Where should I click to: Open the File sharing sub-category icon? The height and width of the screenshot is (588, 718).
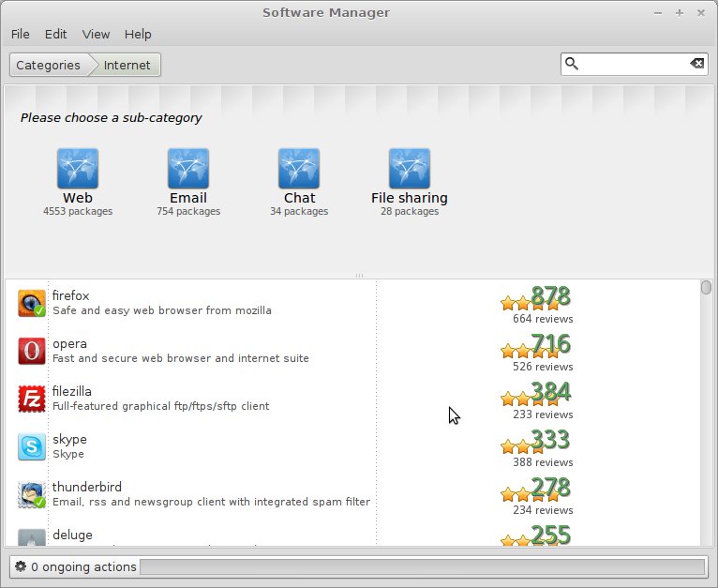click(x=410, y=169)
